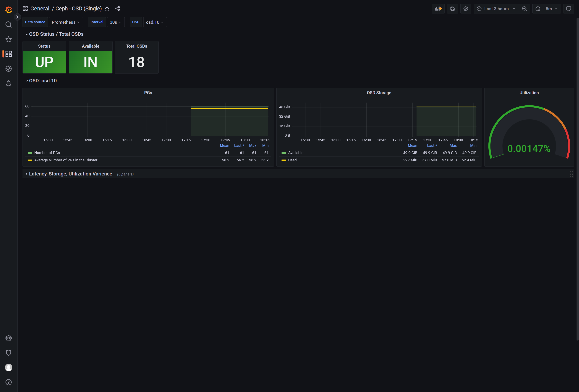Open dashboard settings gear icon
The height and width of the screenshot is (392, 579).
point(466,9)
